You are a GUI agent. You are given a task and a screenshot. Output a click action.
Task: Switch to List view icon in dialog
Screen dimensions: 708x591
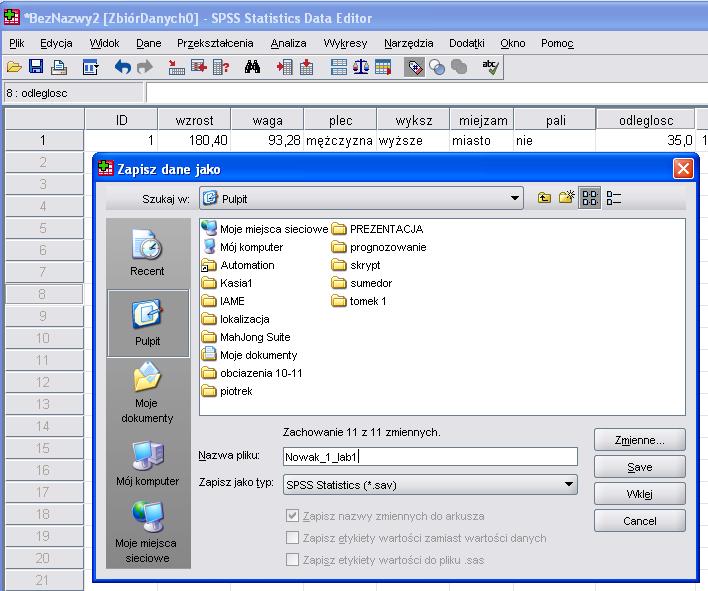[x=590, y=198]
